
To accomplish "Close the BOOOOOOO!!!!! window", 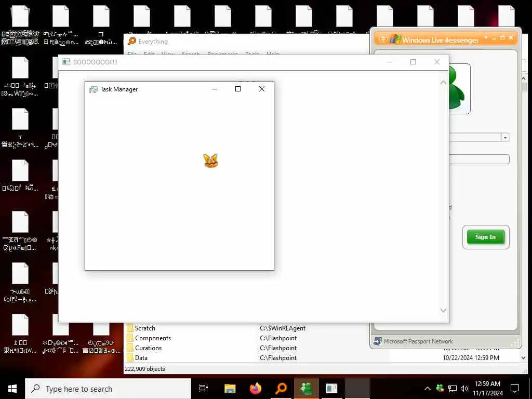I will point(437,62).
